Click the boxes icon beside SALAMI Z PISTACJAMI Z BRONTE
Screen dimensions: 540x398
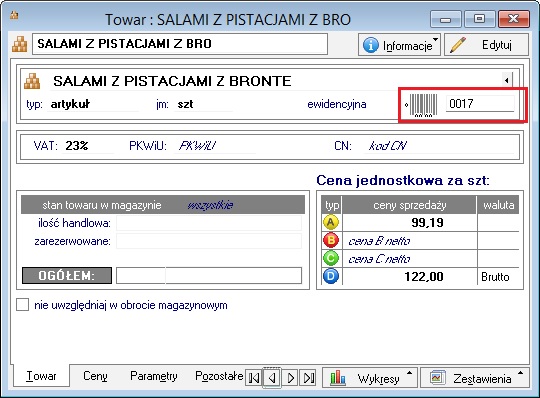coord(32,81)
